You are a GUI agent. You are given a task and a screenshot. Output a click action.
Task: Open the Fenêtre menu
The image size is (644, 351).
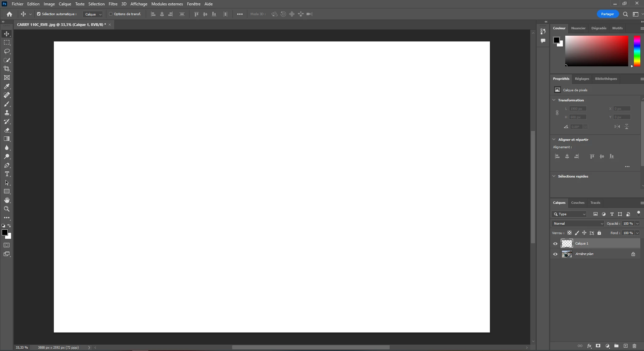[194, 4]
